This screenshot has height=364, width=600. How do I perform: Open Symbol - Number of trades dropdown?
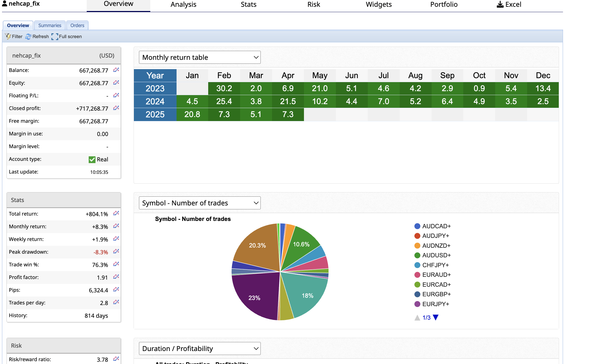(x=200, y=203)
